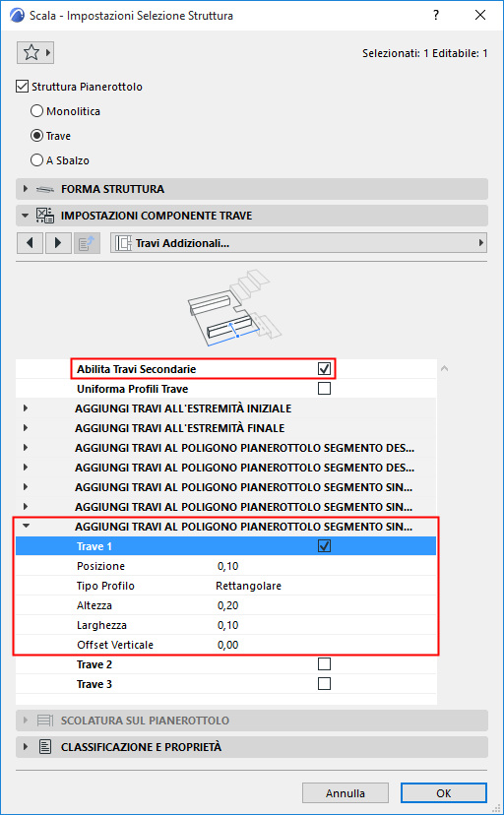The image size is (504, 815).
Task: Click the Annulla button
Action: pos(345,793)
